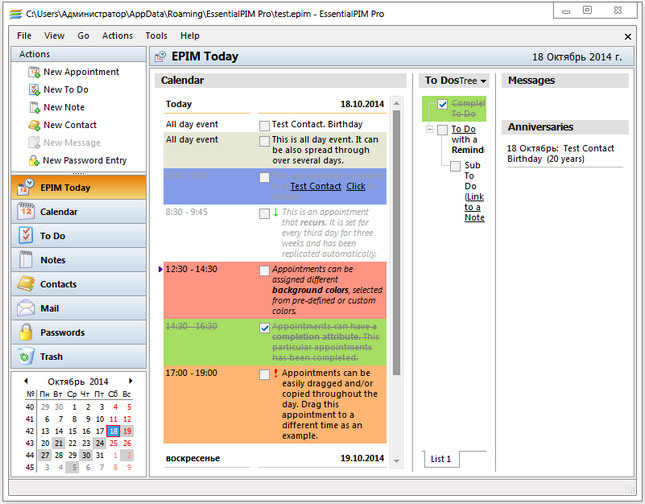Go to next month in mini calendar
This screenshot has height=504, width=645.
tap(130, 381)
